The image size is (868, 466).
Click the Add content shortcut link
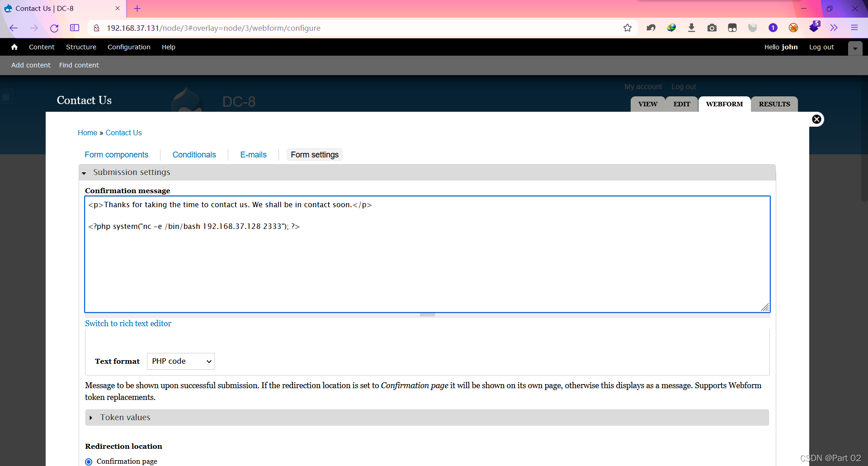point(31,65)
